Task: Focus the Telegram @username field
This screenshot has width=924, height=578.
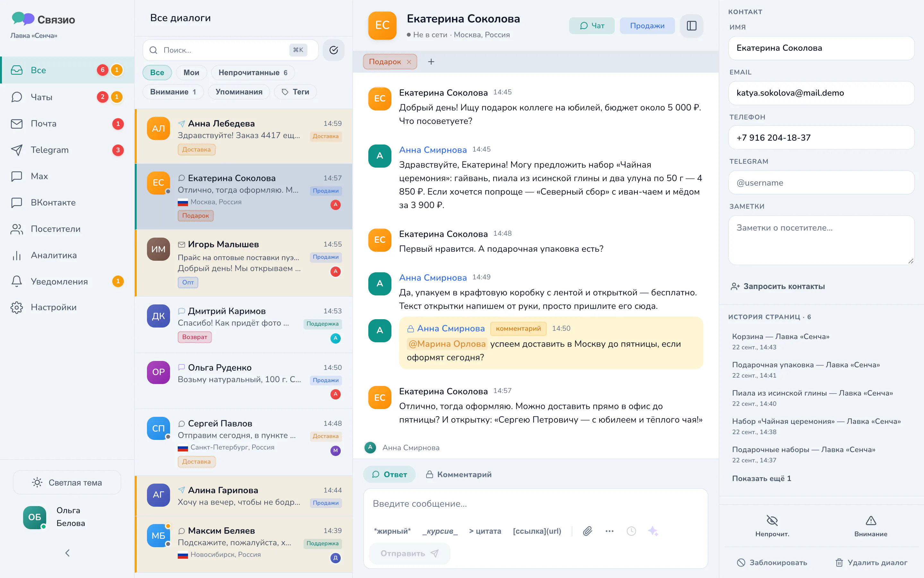Action: pos(821,183)
